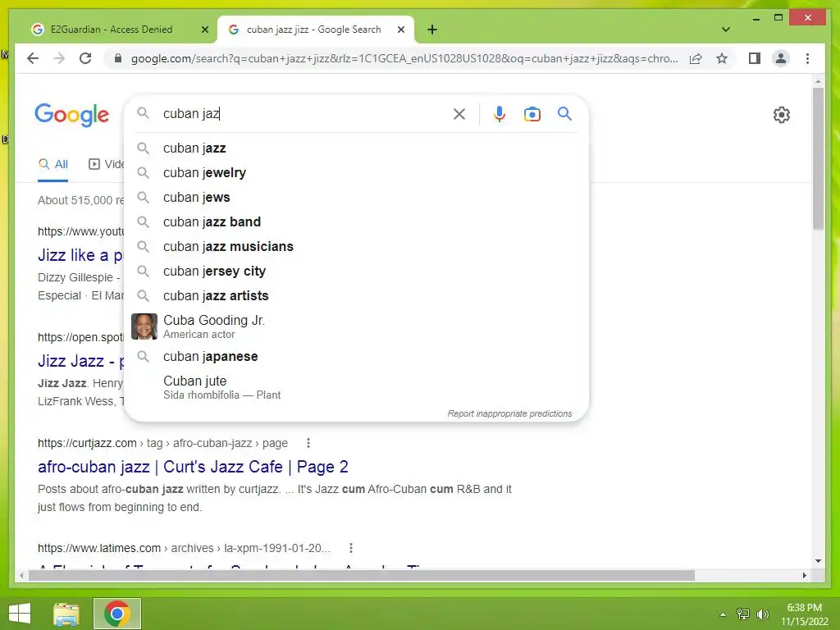Viewport: 840px width, 630px height.
Task: Open 'afro-cuban jazz | Curt's Jazz Cafe' result
Action: tap(193, 467)
